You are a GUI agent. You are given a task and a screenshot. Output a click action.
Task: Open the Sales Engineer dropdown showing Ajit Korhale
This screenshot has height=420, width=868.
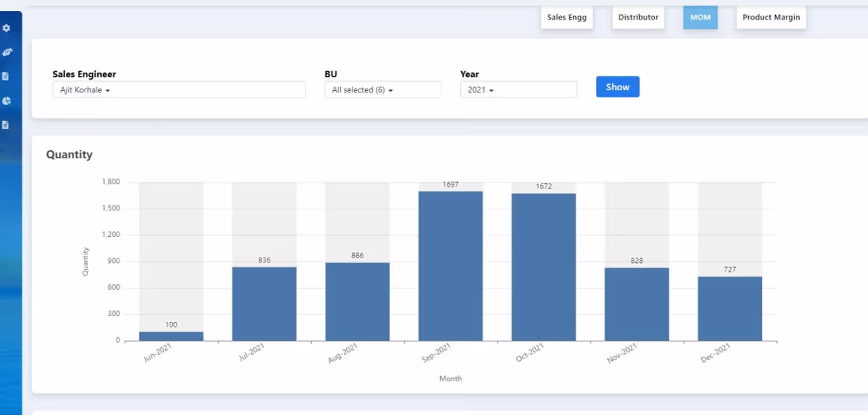179,89
